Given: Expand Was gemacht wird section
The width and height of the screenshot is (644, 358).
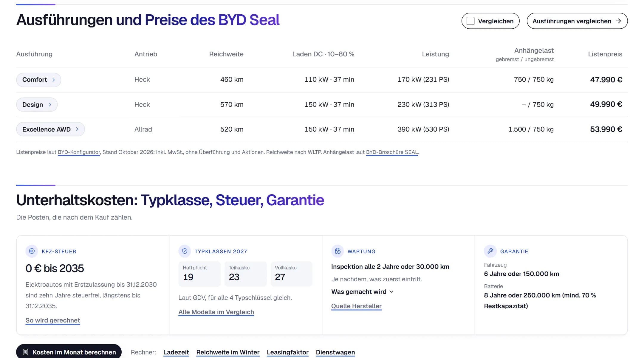Looking at the screenshot, I should point(362,292).
